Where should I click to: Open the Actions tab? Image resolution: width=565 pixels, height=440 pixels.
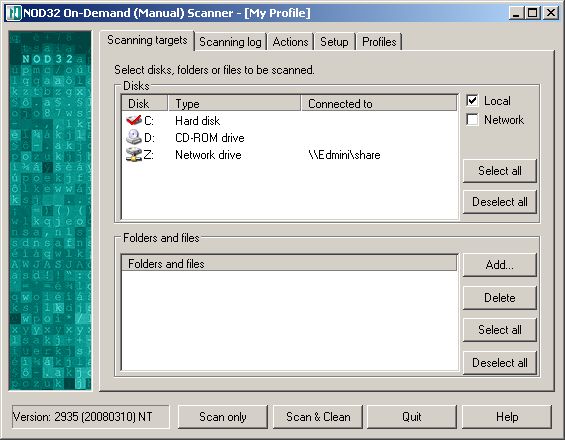[290, 42]
